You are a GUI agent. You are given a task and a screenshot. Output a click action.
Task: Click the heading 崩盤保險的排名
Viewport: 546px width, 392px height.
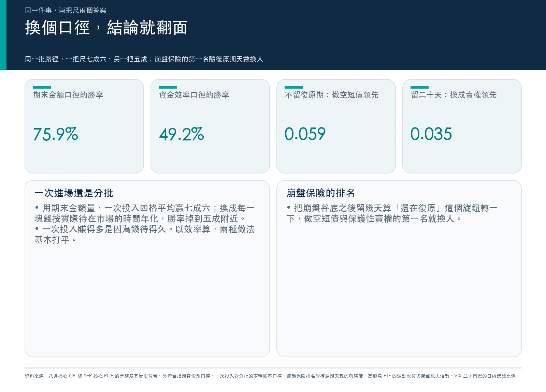click(321, 193)
